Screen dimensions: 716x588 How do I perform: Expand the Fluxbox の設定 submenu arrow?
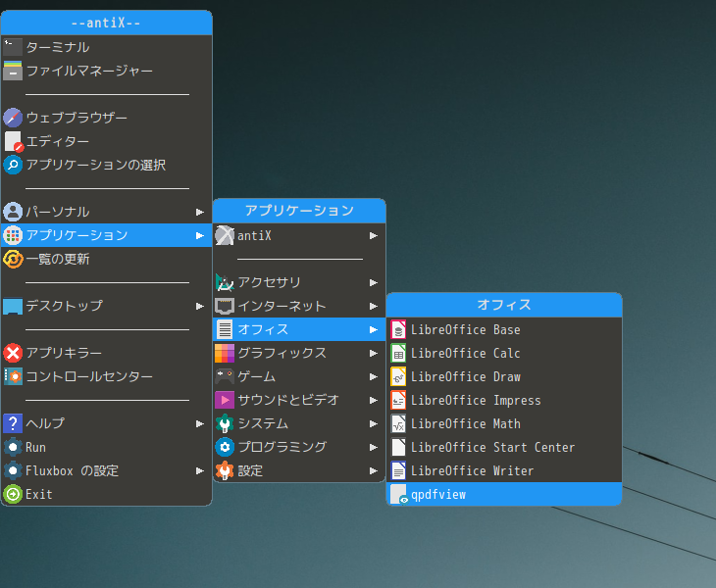point(199,470)
